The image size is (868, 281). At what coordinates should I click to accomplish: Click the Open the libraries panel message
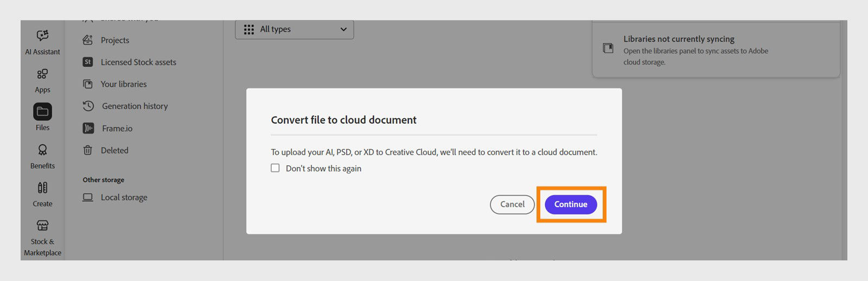click(696, 56)
